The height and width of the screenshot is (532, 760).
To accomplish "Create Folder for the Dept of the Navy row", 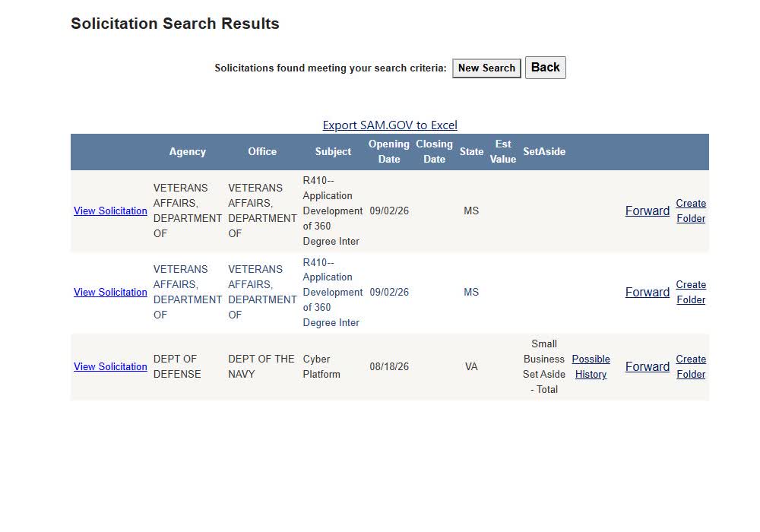I will pyautogui.click(x=691, y=367).
